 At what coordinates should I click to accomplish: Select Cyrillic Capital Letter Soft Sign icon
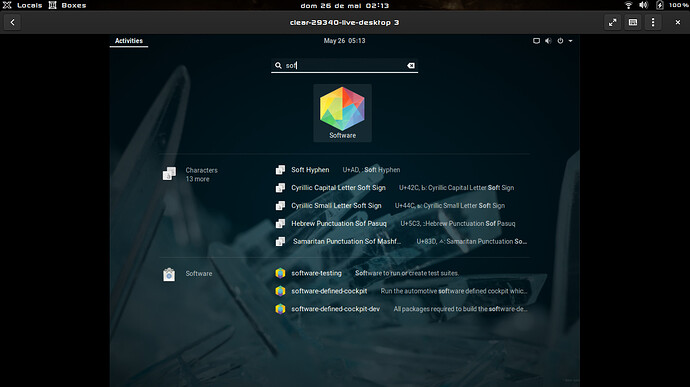click(280, 188)
